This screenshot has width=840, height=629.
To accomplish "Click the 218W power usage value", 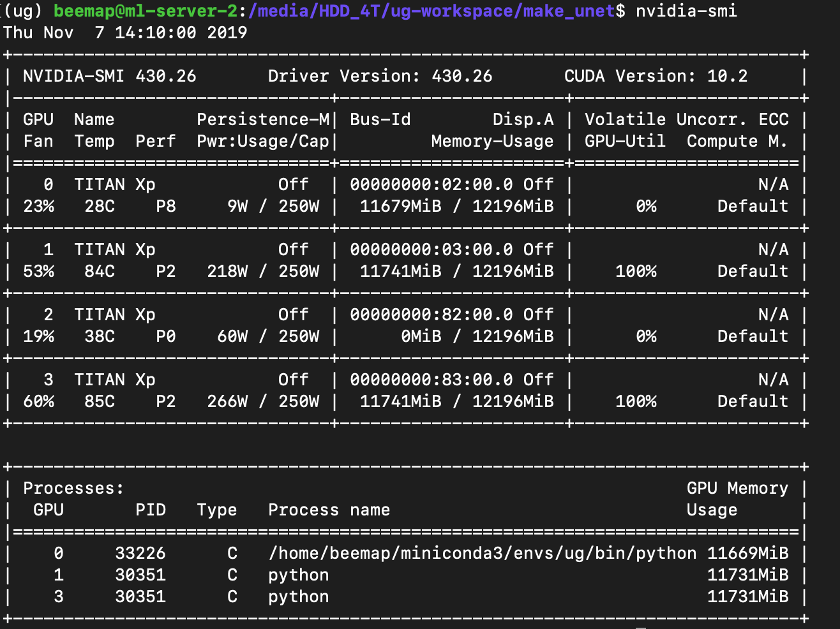I will tap(227, 271).
